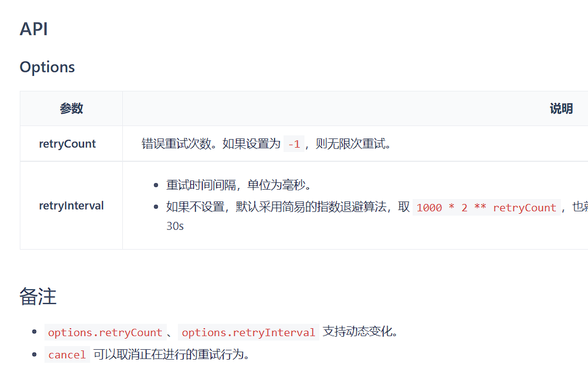Click the 备注 section heading
This screenshot has width=588, height=385.
tap(38, 296)
